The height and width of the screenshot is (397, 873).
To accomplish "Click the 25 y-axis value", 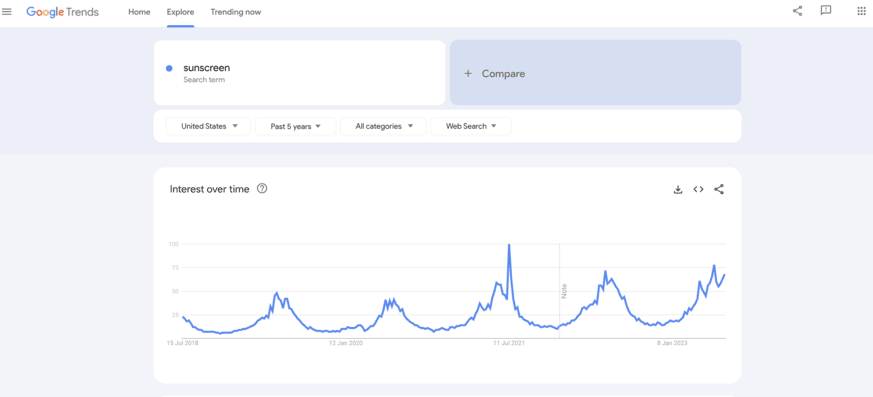I will coord(174,315).
